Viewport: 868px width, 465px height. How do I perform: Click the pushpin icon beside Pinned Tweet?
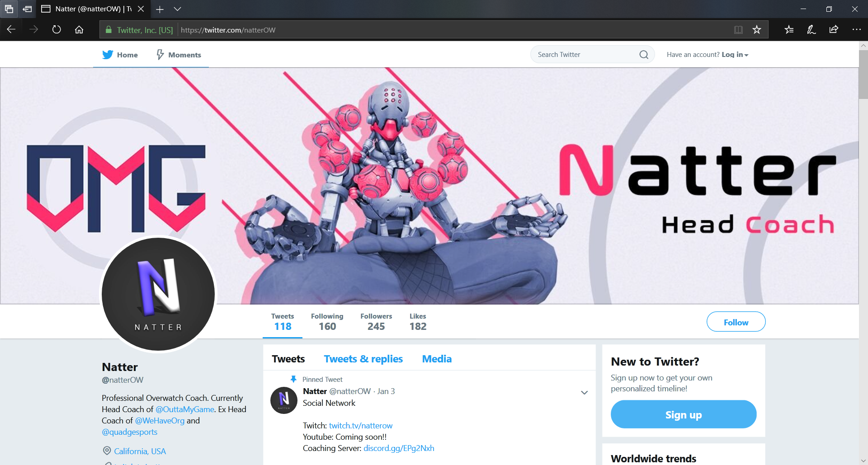click(293, 379)
